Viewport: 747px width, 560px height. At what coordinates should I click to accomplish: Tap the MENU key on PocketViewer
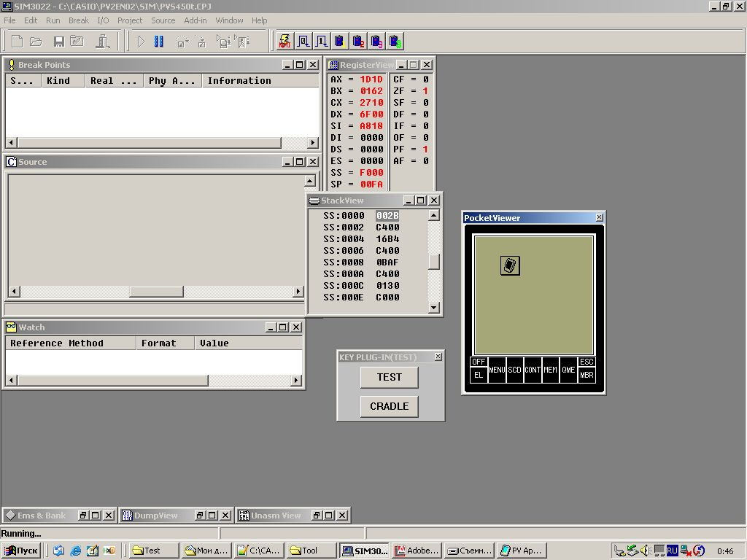496,370
